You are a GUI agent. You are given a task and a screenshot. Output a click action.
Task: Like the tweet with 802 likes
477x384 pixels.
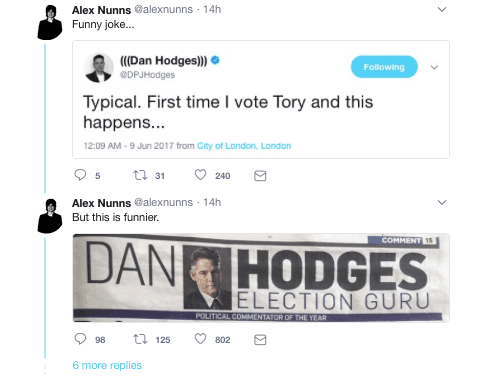[200, 339]
